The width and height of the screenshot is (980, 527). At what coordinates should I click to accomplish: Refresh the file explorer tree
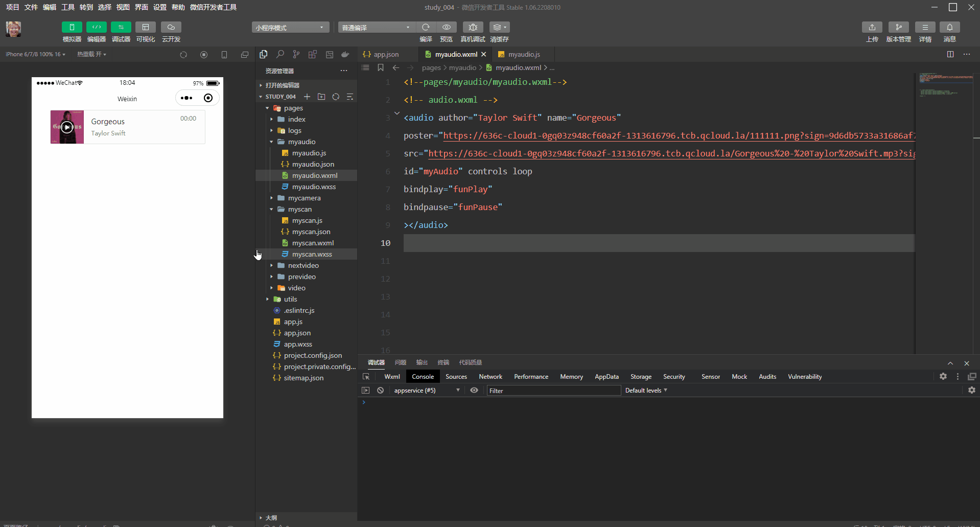pyautogui.click(x=336, y=97)
